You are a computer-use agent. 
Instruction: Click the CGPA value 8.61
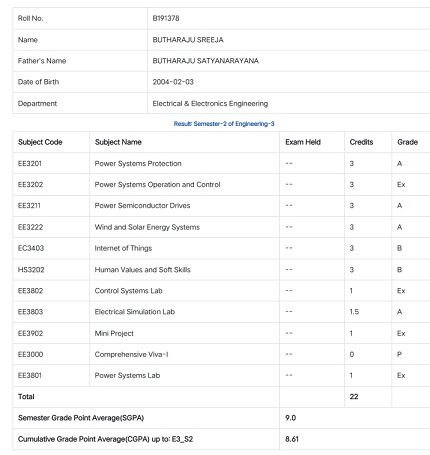(x=292, y=439)
